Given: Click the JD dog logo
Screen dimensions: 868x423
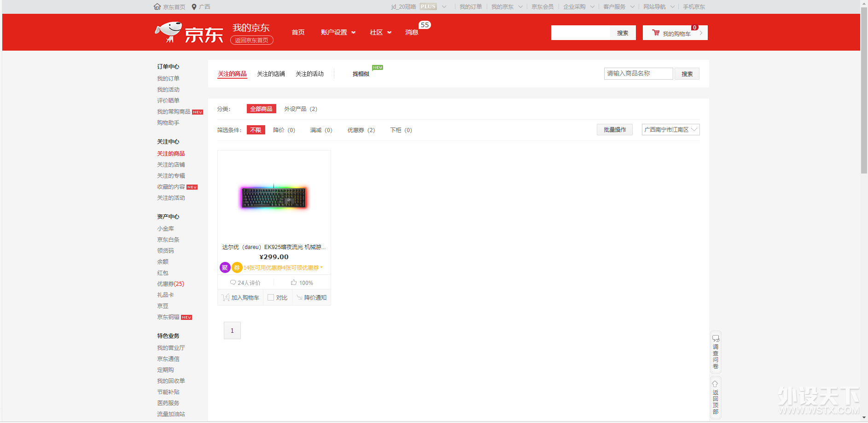Looking at the screenshot, I should (168, 32).
